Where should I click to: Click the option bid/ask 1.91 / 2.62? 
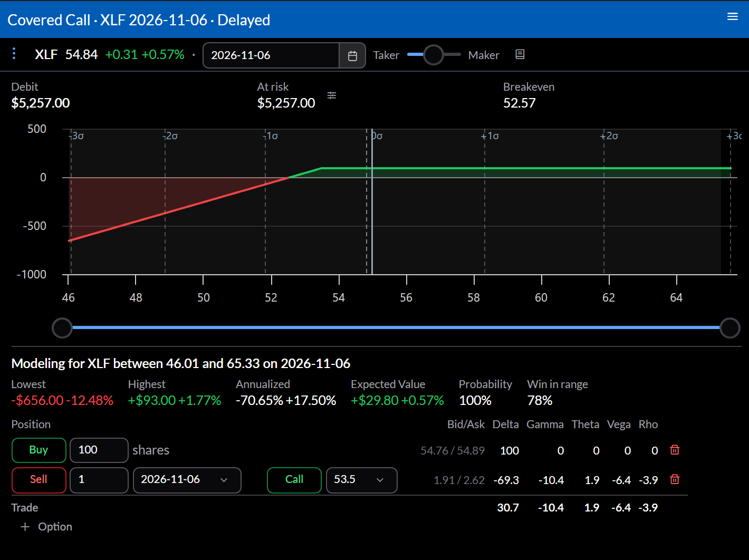point(459,480)
